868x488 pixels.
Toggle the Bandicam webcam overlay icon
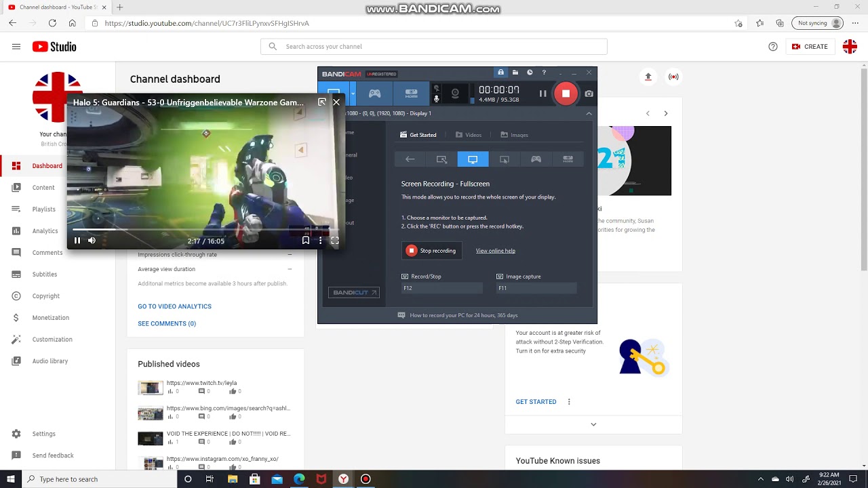(455, 94)
